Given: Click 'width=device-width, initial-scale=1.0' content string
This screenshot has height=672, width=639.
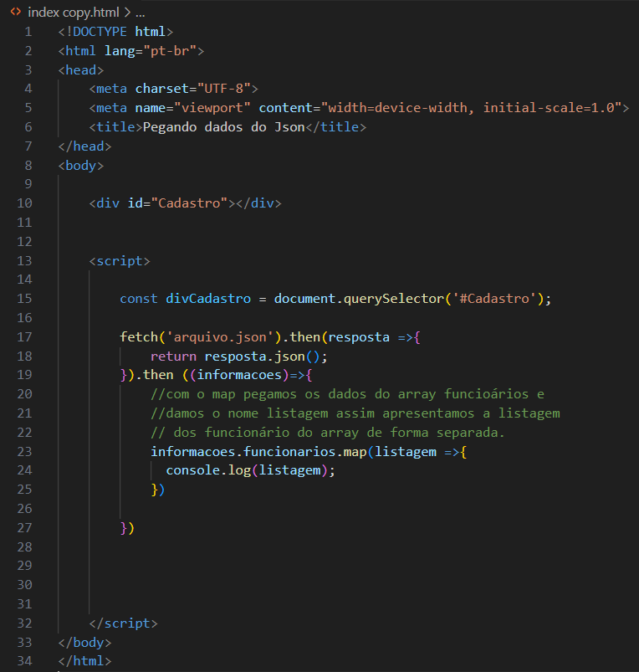Looking at the screenshot, I should tap(471, 108).
